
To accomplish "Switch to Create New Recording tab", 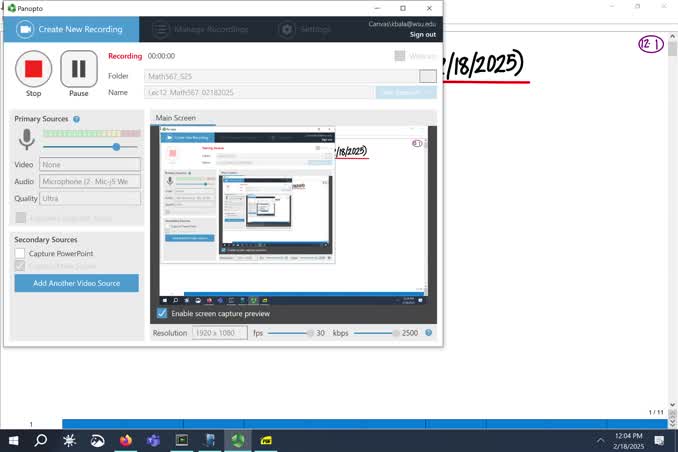I will point(70,29).
